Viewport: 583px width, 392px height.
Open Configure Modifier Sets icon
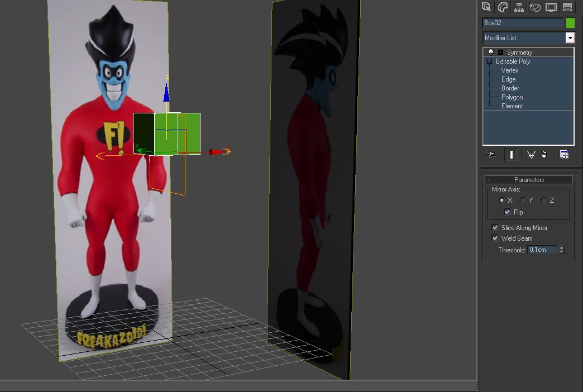click(x=564, y=154)
